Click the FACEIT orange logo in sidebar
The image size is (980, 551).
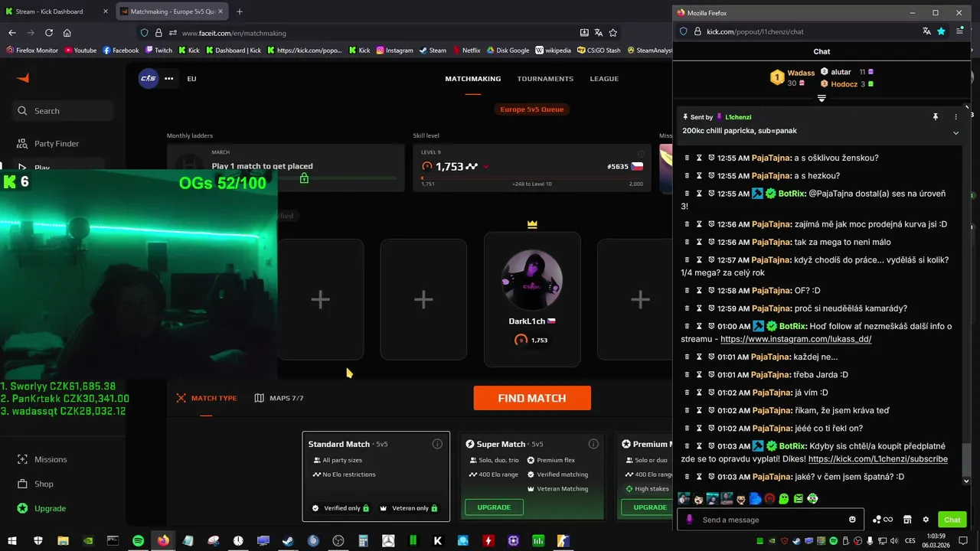click(23, 78)
